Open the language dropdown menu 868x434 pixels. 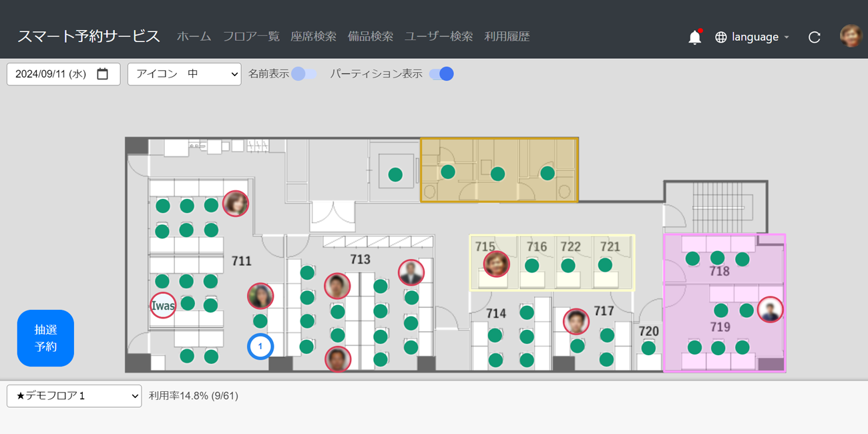point(752,37)
